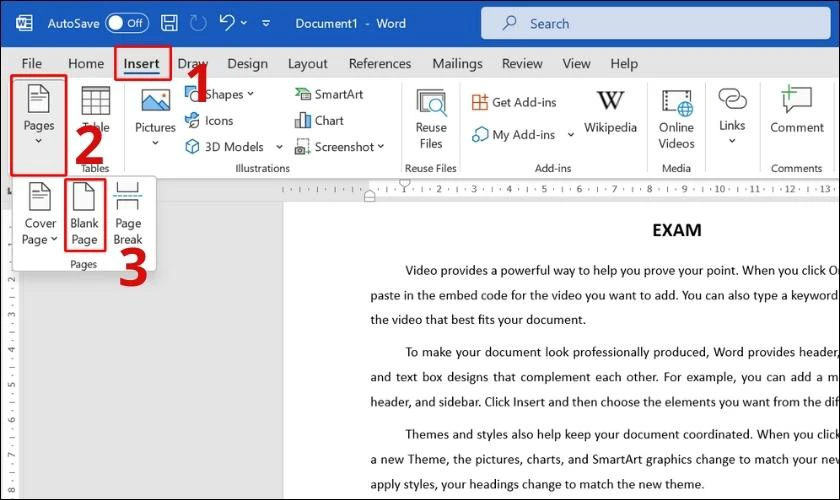Expand the My Add-ins dropdown chevron
This screenshot has width=840, height=500.
coord(571,135)
